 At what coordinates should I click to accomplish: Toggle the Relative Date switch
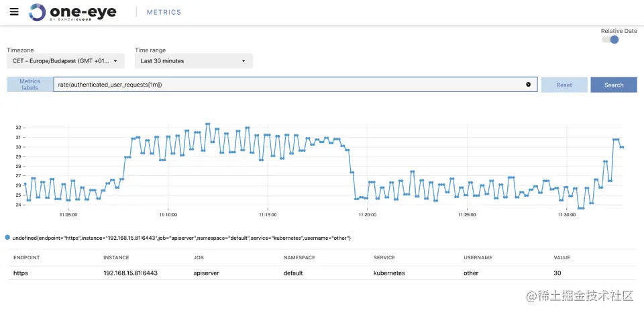pyautogui.click(x=610, y=39)
